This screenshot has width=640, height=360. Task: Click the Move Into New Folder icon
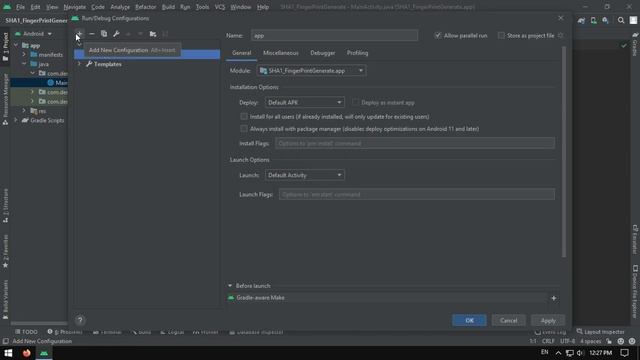point(153,34)
